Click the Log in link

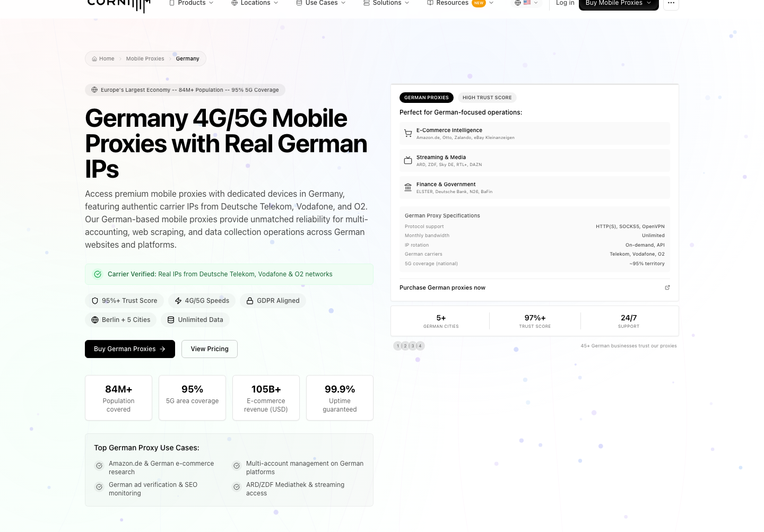(x=565, y=3)
